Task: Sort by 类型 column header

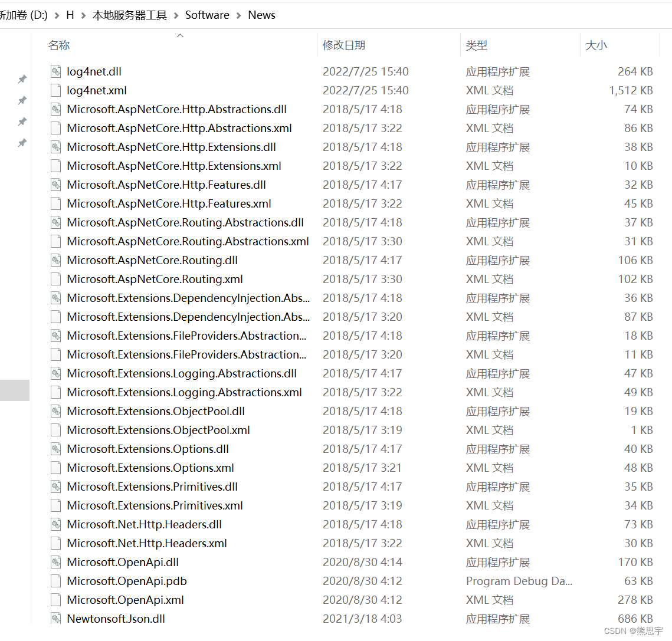Action: point(477,45)
